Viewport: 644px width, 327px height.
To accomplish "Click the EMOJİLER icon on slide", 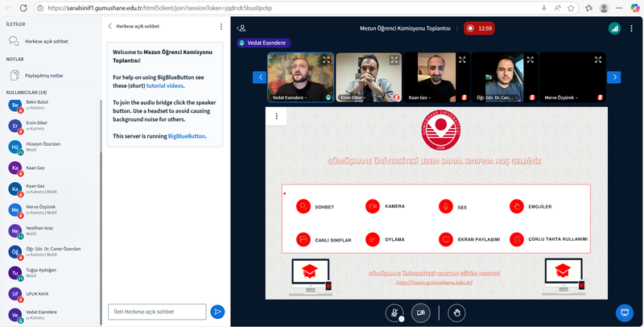I will pos(517,206).
